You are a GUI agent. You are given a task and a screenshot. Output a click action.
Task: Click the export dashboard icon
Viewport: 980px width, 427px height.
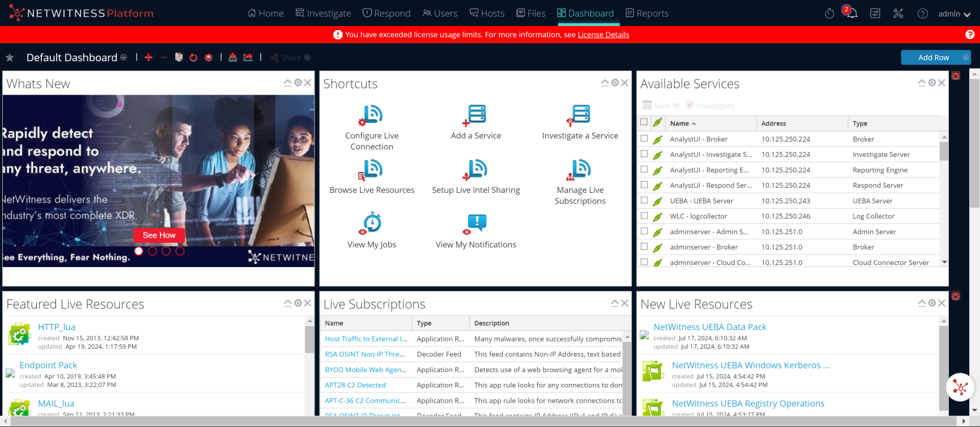[248, 57]
